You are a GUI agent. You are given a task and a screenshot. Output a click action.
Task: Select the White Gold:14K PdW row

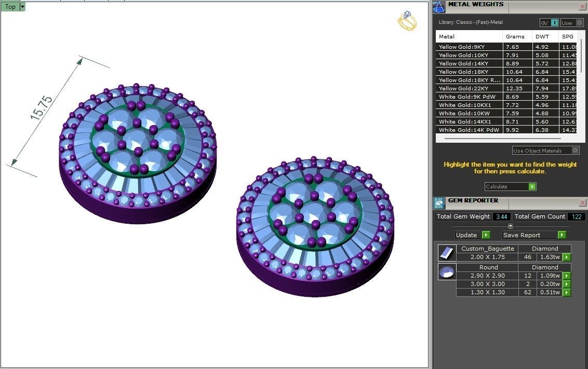pyautogui.click(x=506, y=130)
